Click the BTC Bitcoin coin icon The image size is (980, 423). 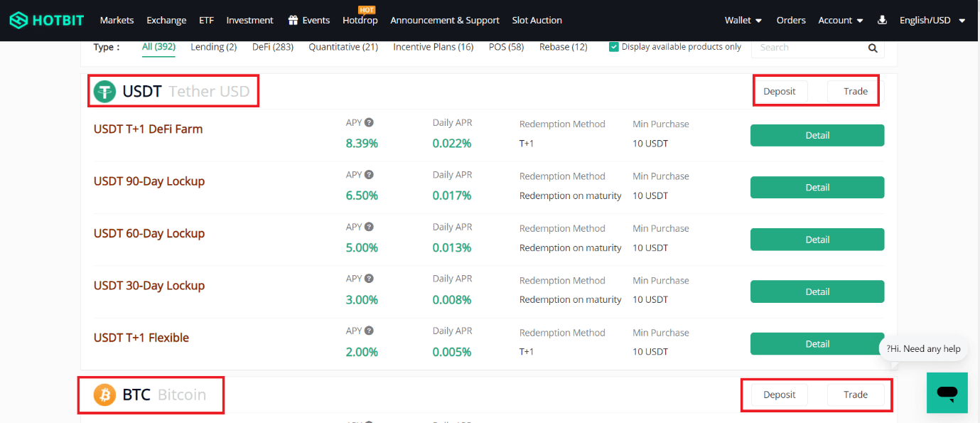tap(104, 395)
